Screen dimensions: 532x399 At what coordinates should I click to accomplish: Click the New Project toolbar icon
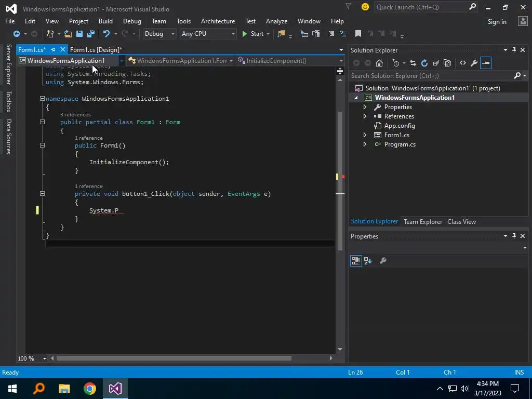(x=50, y=34)
